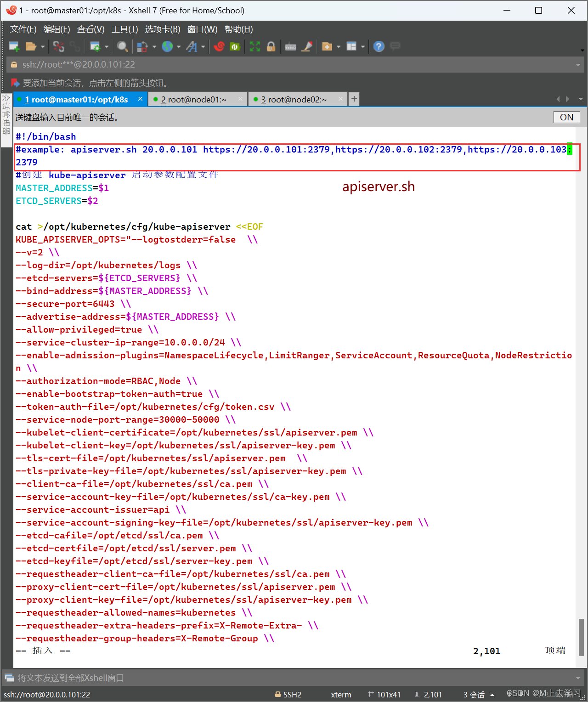Click the color scheme icon
This screenshot has width=588, height=702.
142,46
